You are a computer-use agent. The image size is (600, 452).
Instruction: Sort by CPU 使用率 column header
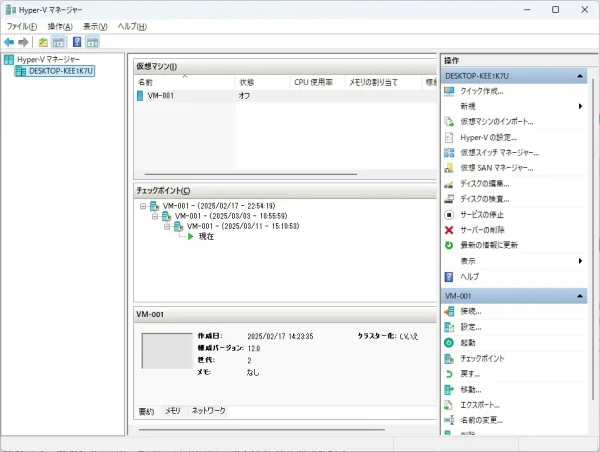[x=318, y=82]
